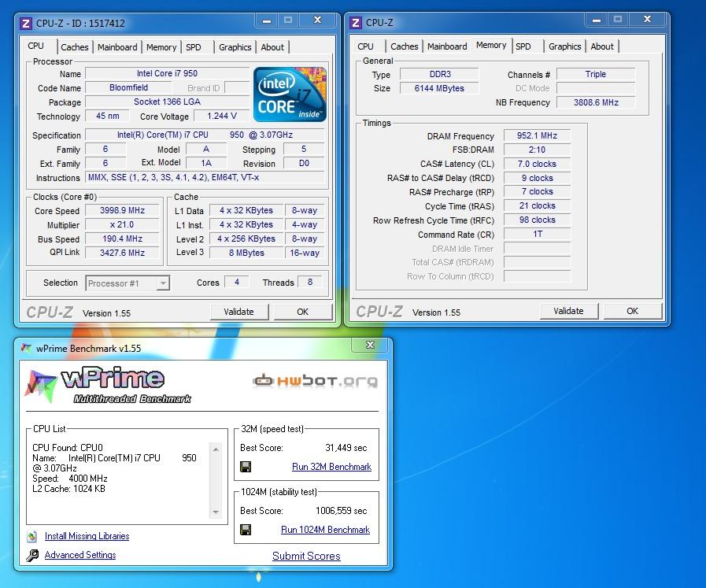The width and height of the screenshot is (706, 588).
Task: Open Caches tab in Memory CPU-Z window
Action: (405, 46)
